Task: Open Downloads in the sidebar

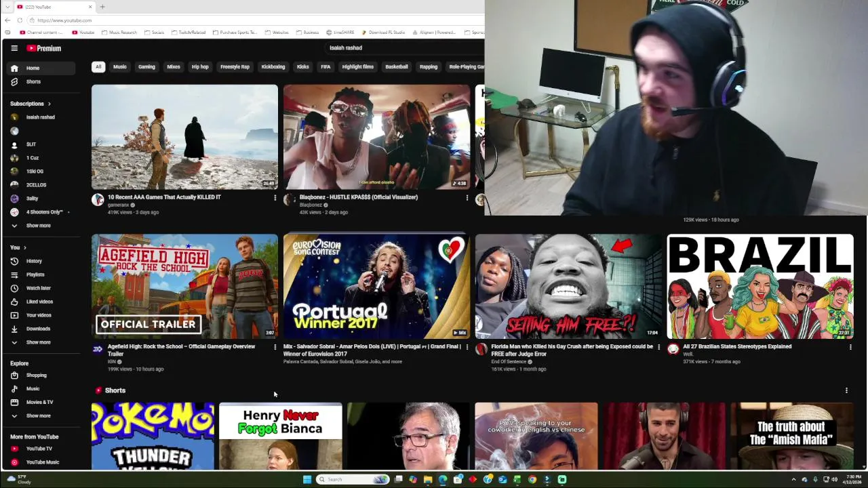Action: 41,329
